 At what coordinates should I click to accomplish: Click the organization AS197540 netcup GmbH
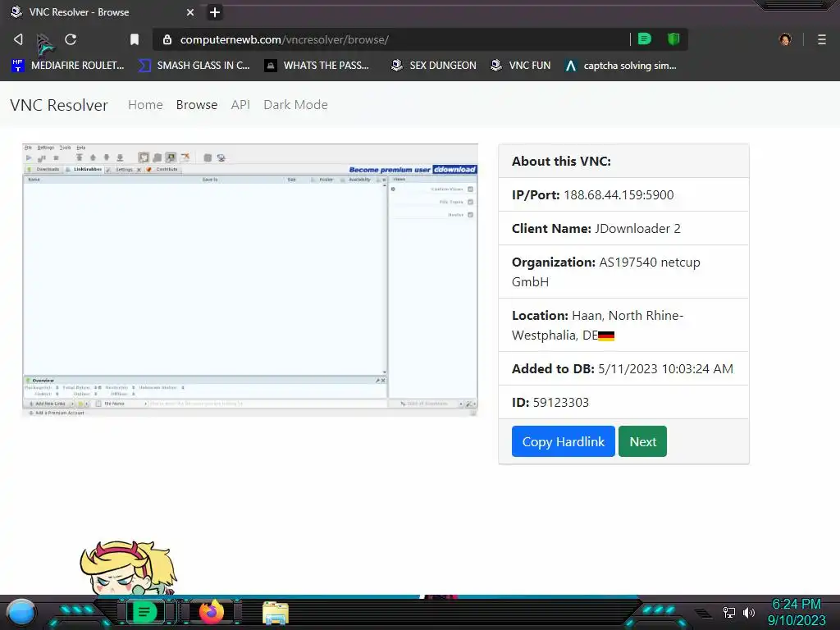606,272
